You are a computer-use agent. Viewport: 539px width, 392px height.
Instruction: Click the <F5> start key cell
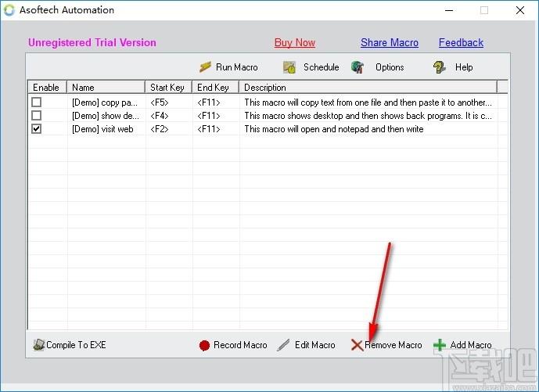point(160,102)
